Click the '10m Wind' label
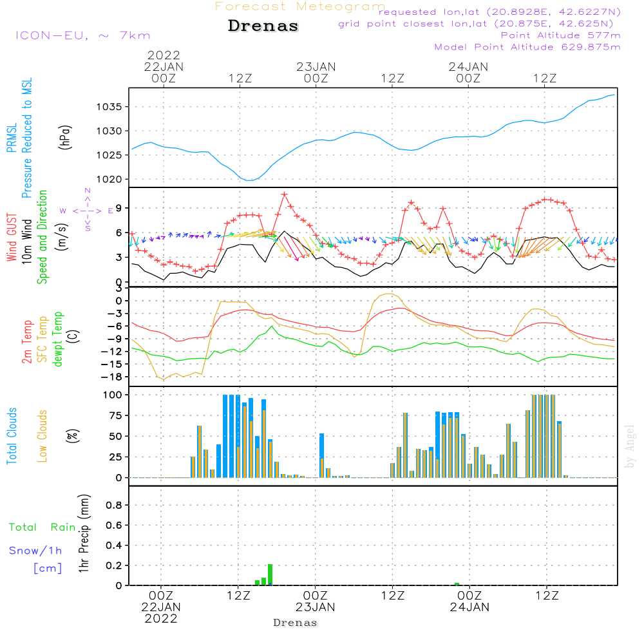 pyautogui.click(x=26, y=241)
